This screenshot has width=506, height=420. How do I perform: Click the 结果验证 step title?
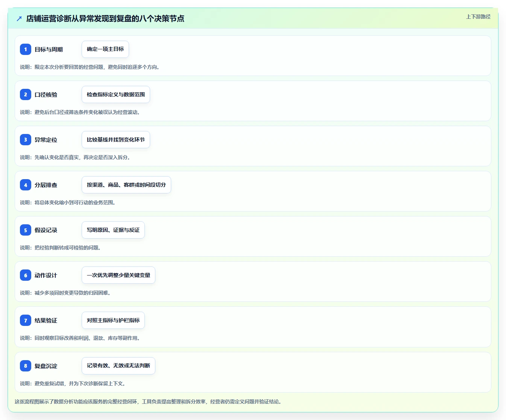click(x=46, y=320)
